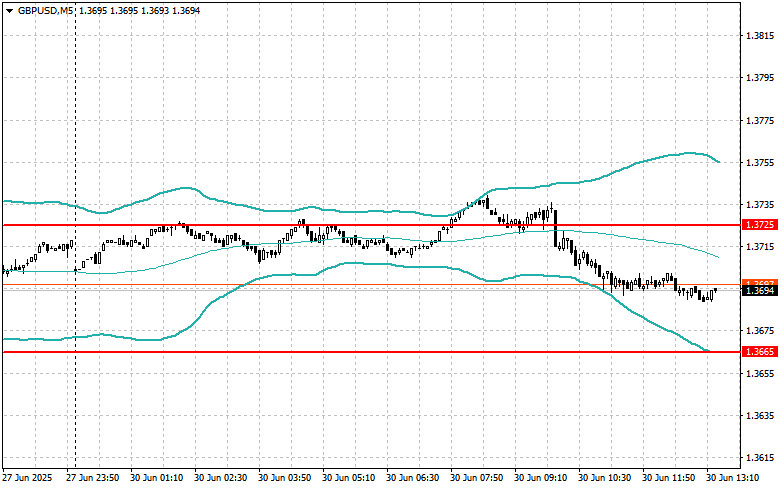Click the 30 Jun 11:50 time label
Screen dimensions: 781x489
tap(668, 478)
